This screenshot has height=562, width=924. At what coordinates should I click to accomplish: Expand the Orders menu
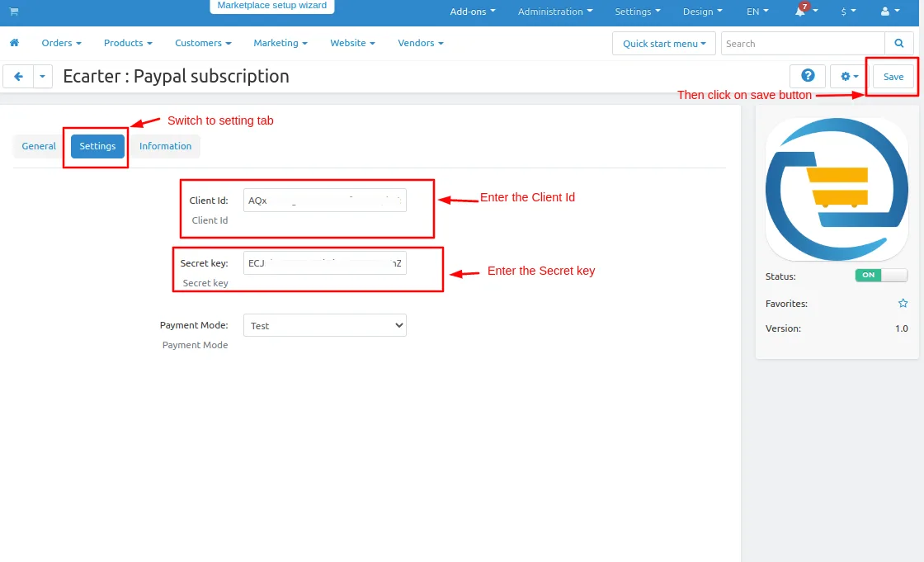[x=61, y=43]
